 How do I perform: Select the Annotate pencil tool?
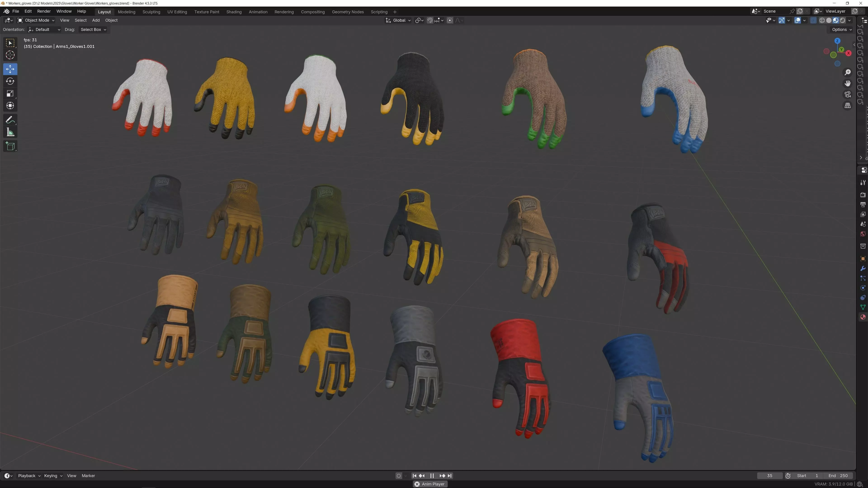pos(10,120)
